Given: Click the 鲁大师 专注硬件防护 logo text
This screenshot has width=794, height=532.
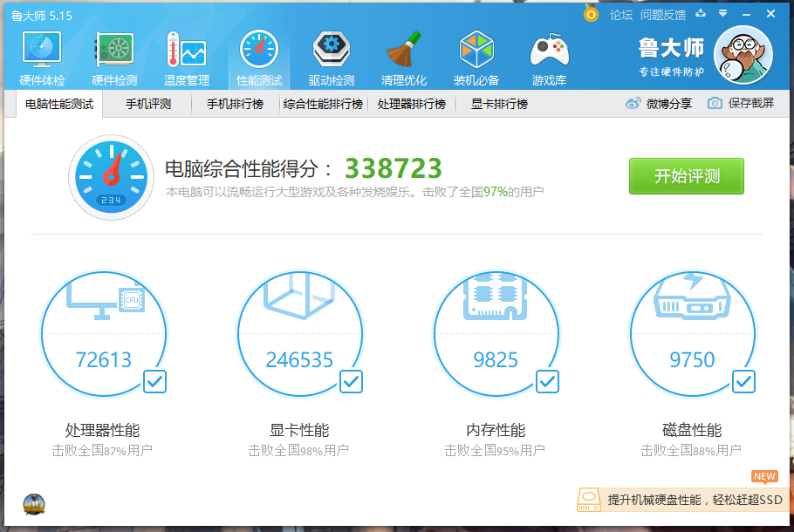Looking at the screenshot, I should pyautogui.click(x=671, y=57).
